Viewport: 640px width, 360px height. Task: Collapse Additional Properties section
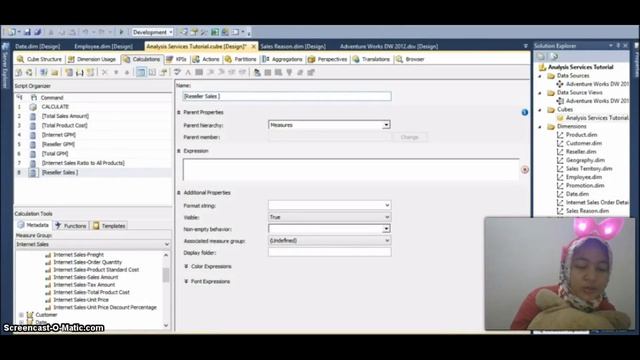tap(179, 193)
